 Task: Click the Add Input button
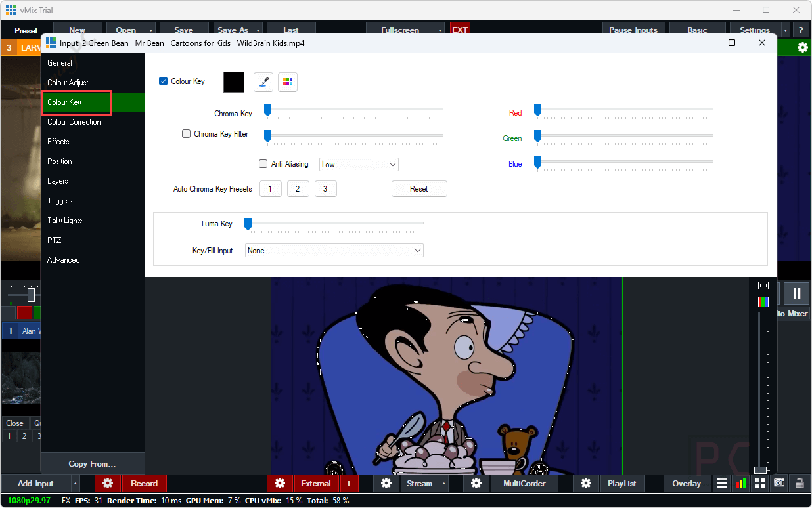pos(35,484)
